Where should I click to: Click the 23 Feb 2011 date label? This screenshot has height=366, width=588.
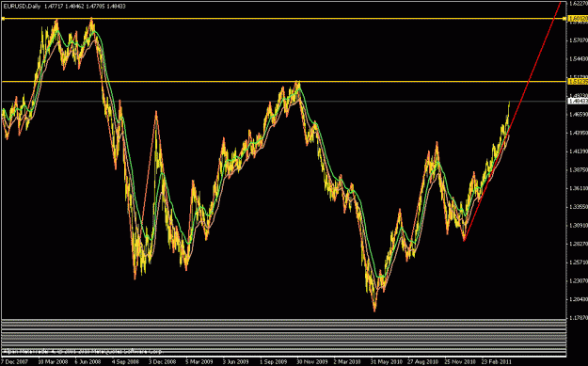497,362
